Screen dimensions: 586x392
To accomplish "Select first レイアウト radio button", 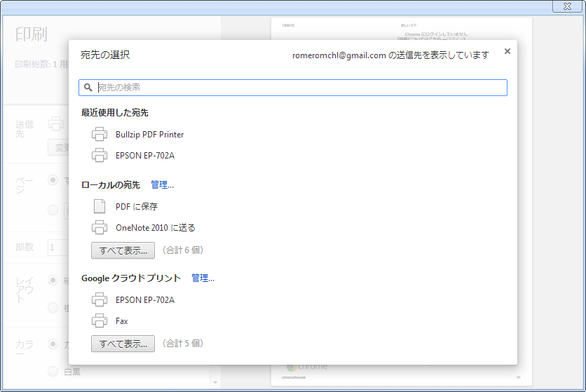I will tap(53, 281).
